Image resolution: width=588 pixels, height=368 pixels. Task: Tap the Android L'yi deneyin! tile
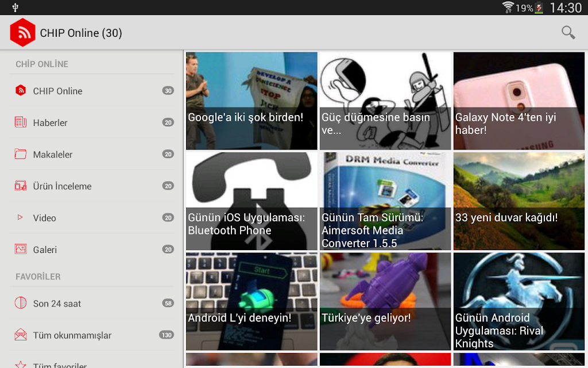(x=252, y=301)
